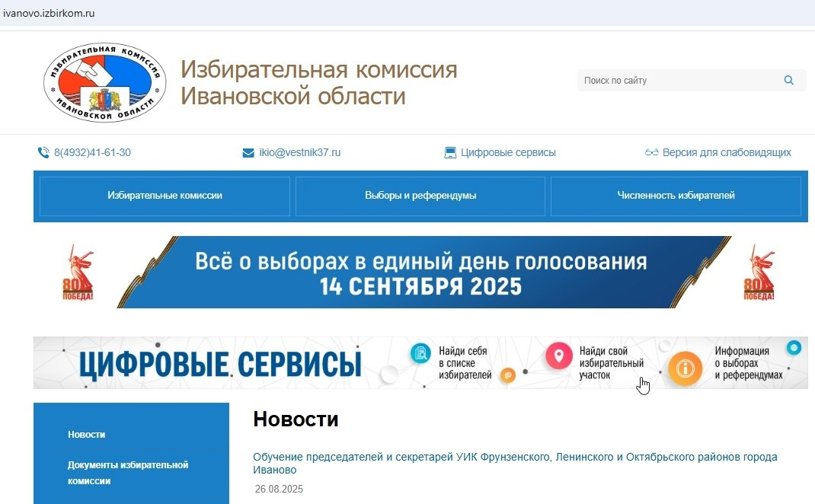Screen dimensions: 815x504
Task: Click the small globe icon in banner
Action: pyautogui.click(x=794, y=348)
